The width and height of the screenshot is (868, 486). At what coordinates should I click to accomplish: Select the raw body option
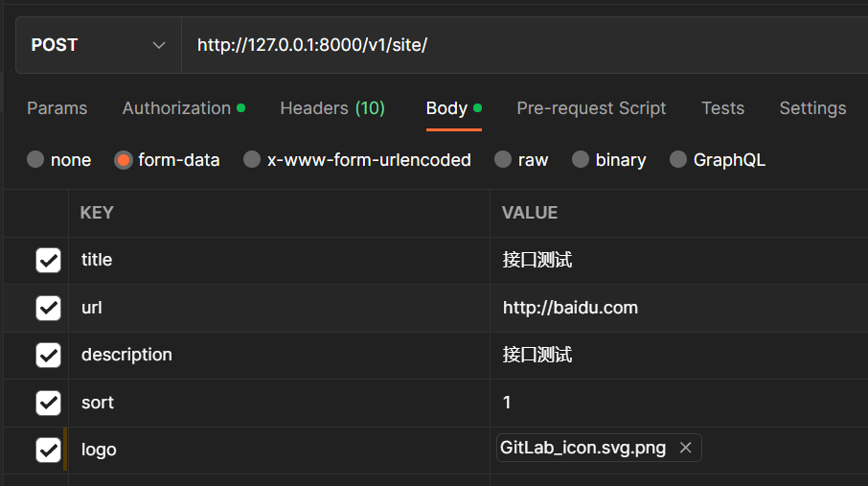click(503, 159)
